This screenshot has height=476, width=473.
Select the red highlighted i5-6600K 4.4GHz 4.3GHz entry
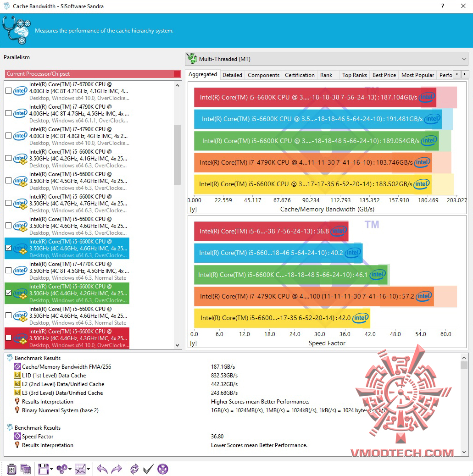click(x=67, y=338)
